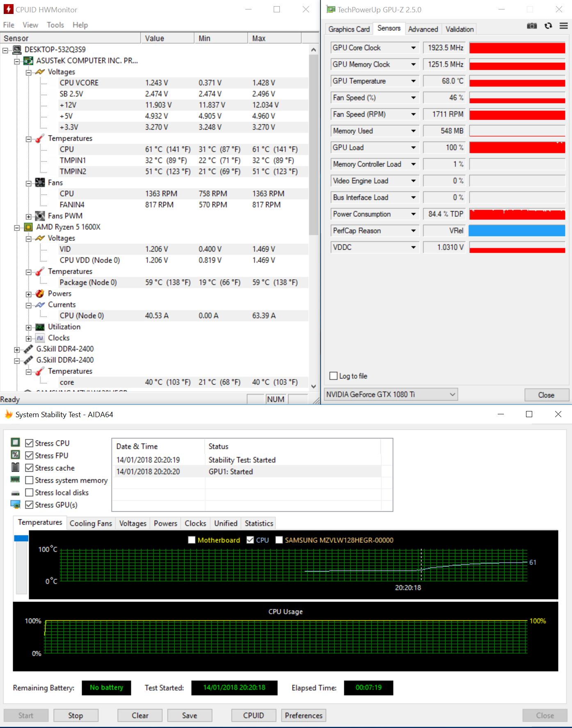Enable Log to file in GPU-Z
This screenshot has height=728, width=572.
(334, 376)
